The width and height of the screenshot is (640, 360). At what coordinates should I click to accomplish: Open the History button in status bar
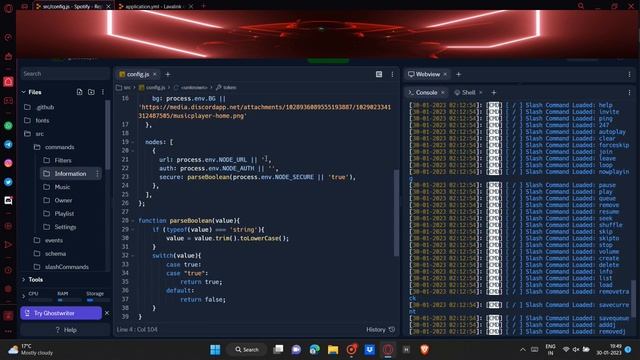[x=380, y=329]
